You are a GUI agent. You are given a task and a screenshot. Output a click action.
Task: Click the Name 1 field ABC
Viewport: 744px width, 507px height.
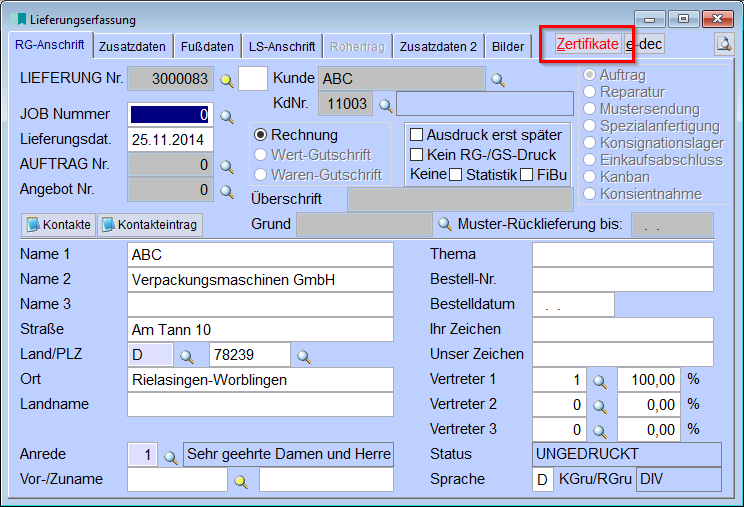point(260,255)
